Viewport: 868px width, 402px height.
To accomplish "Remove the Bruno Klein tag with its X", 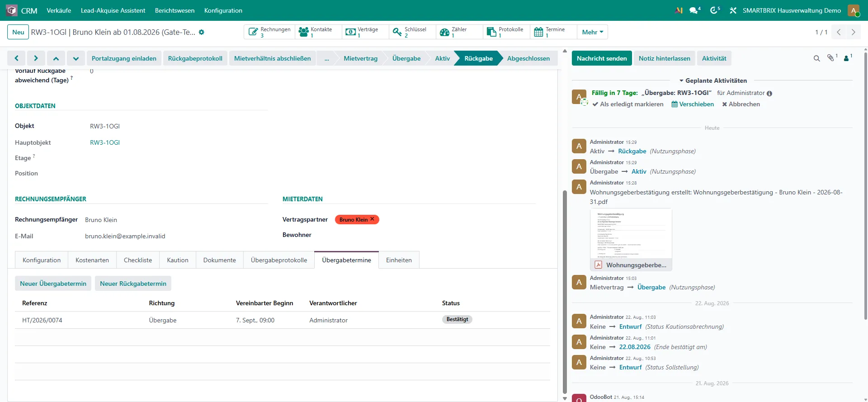I will pos(373,219).
